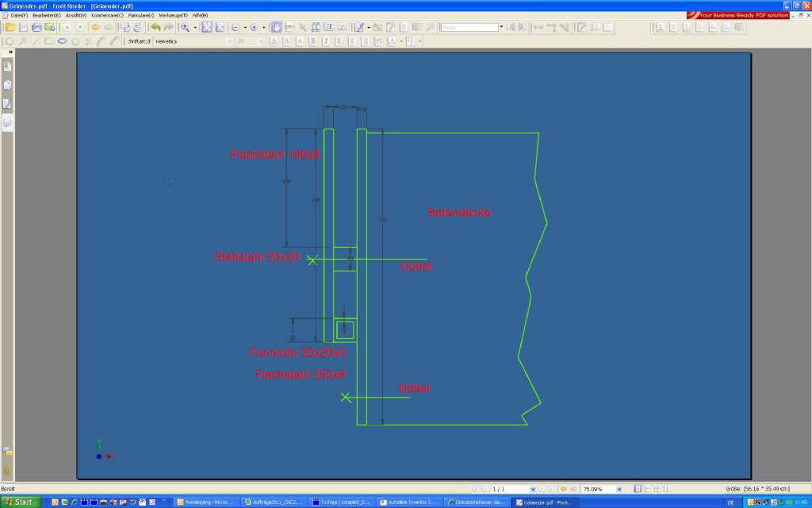The width and height of the screenshot is (812, 508).
Task: Open the Bookmarks side panel icon
Action: 7,66
